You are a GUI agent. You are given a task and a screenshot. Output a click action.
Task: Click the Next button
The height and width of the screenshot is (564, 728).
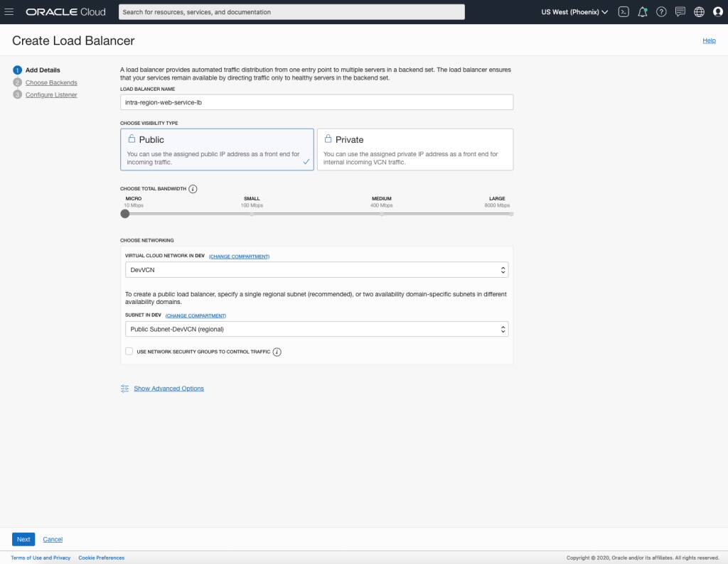coord(23,539)
